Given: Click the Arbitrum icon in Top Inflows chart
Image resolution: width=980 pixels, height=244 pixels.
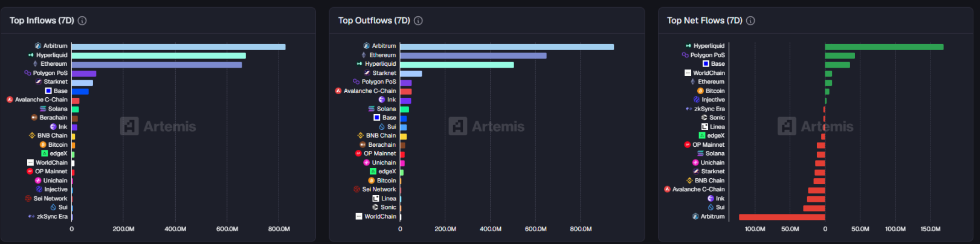Looking at the screenshot, I should pos(38,46).
